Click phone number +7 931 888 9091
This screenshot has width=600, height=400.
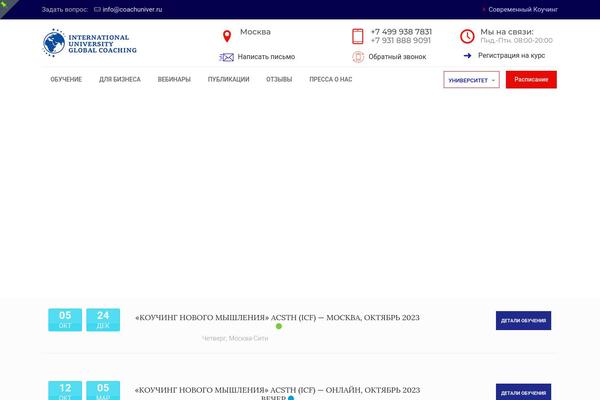(x=401, y=41)
